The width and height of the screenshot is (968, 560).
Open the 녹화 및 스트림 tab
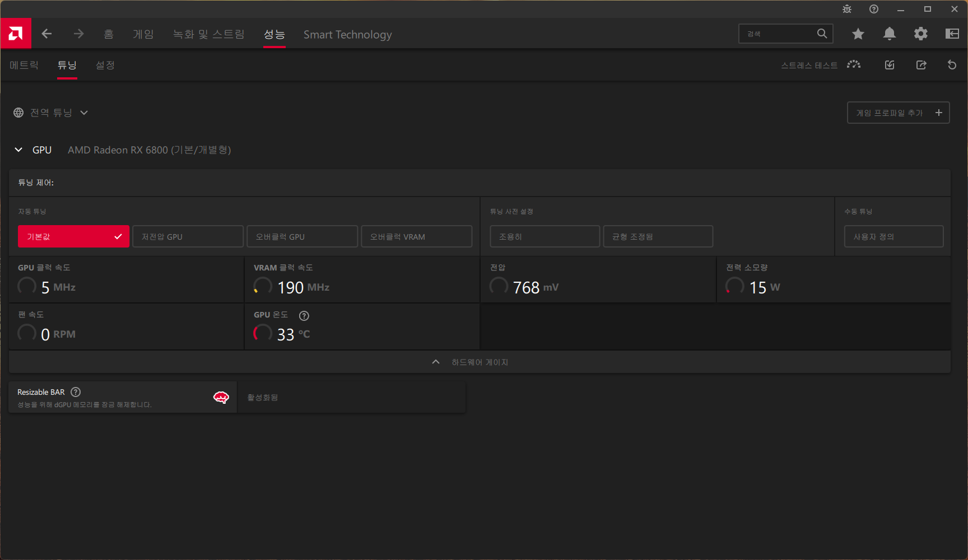[208, 34]
